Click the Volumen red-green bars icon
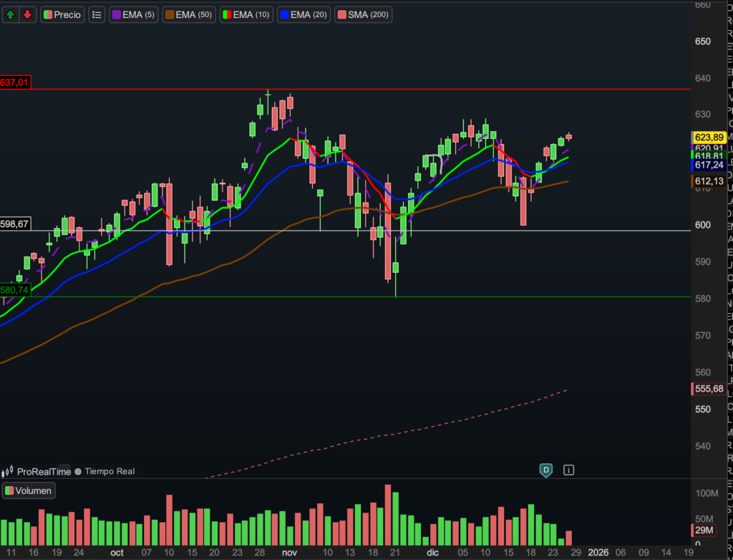This screenshot has width=733, height=560. pyautogui.click(x=10, y=491)
